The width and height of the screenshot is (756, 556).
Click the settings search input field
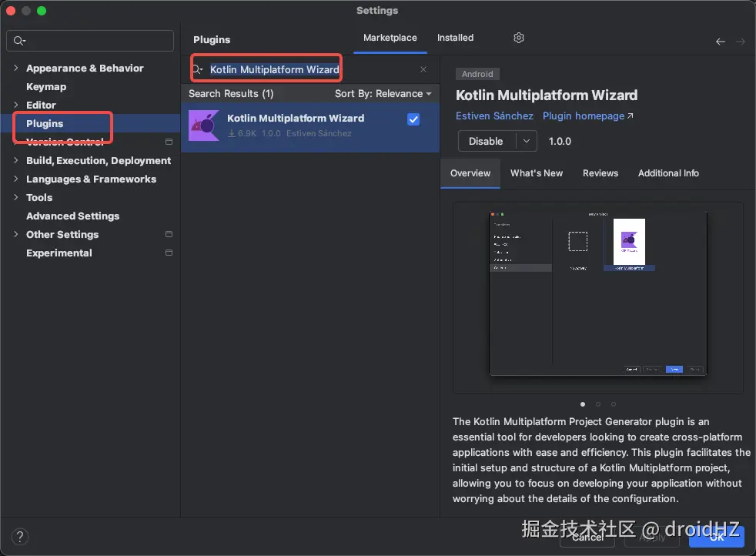[x=90, y=41]
